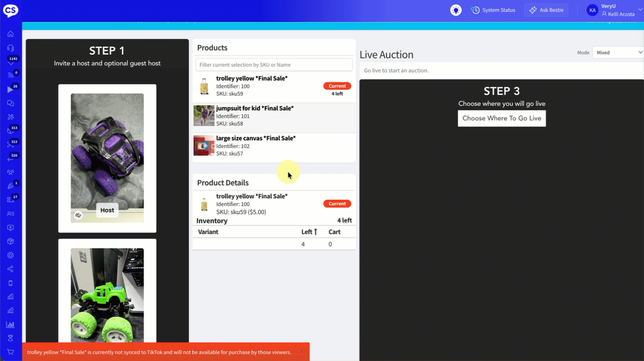Open the share nodes sidebar icon
Screen dimensions: 644x361
(x=10, y=269)
